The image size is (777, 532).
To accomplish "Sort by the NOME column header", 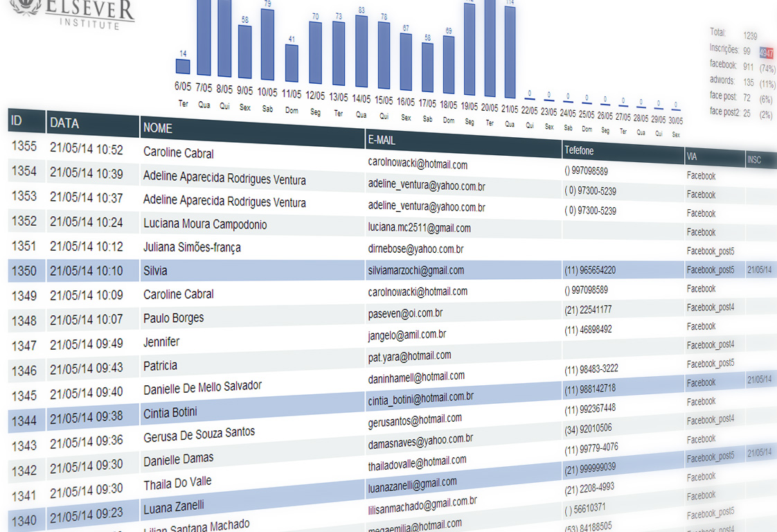I will coord(158,128).
